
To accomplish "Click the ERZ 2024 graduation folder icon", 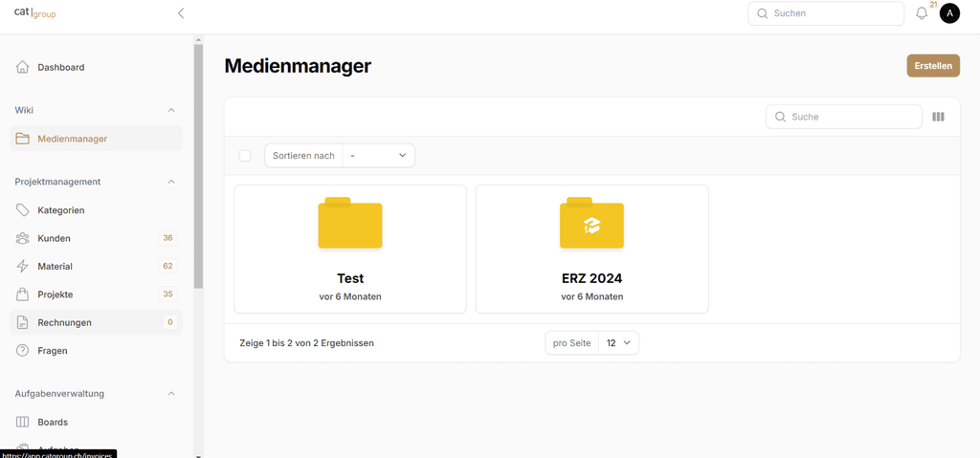I will tap(591, 223).
